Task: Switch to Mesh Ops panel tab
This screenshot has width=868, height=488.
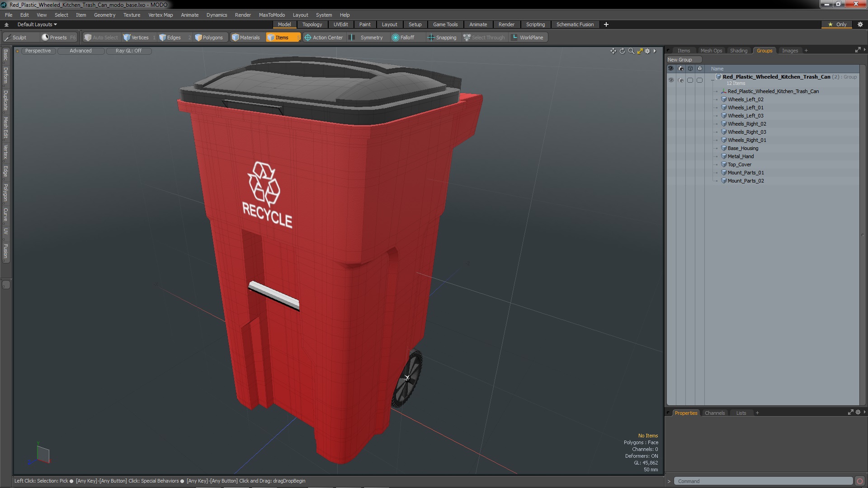Action: tap(711, 51)
